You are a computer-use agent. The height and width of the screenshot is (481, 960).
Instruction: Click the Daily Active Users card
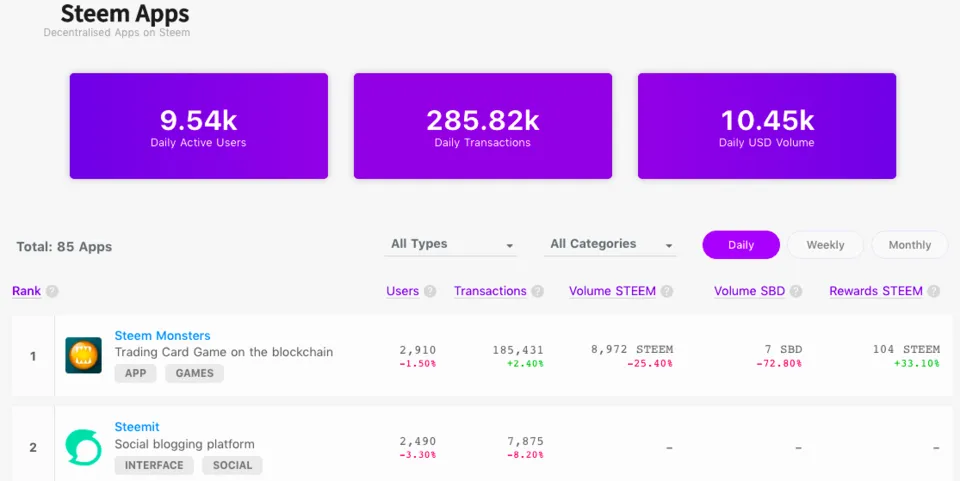[198, 126]
